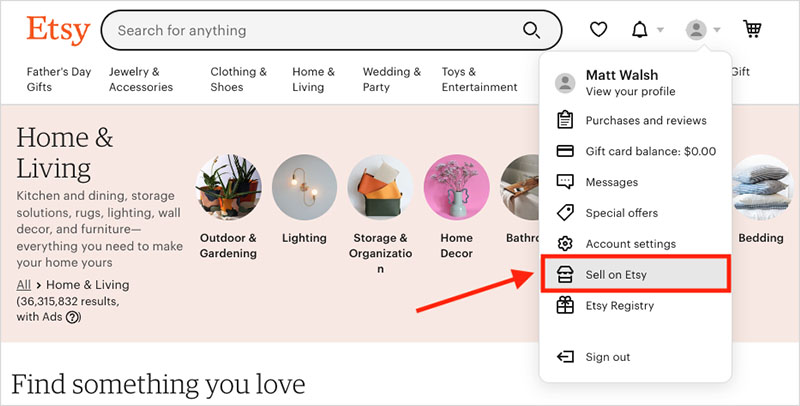This screenshot has width=800, height=406.
Task: Open View your profile
Action: coord(630,92)
